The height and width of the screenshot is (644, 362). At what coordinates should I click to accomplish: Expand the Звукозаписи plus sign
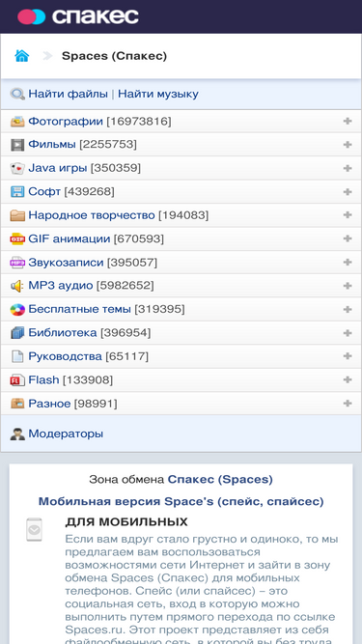[348, 262]
